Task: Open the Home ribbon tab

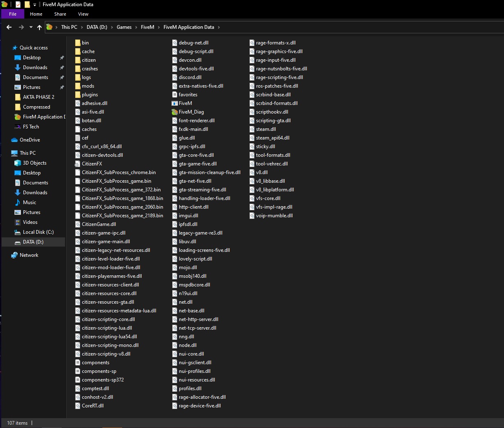Action: 36,14
